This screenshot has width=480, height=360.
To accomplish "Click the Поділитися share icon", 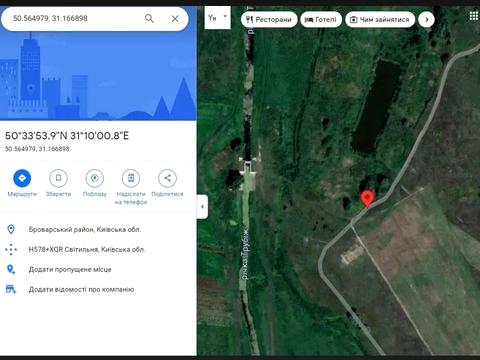I will (x=167, y=178).
